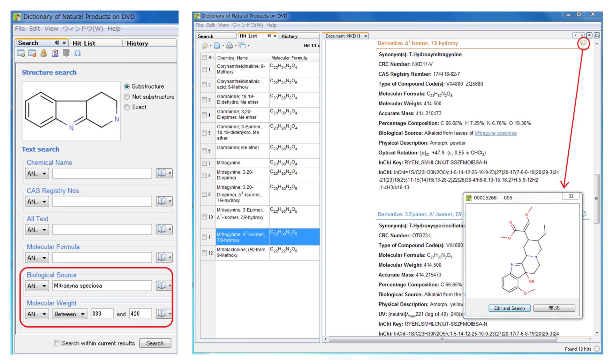
Task: Click the edit hit list pencil icon
Action: pos(205,46)
